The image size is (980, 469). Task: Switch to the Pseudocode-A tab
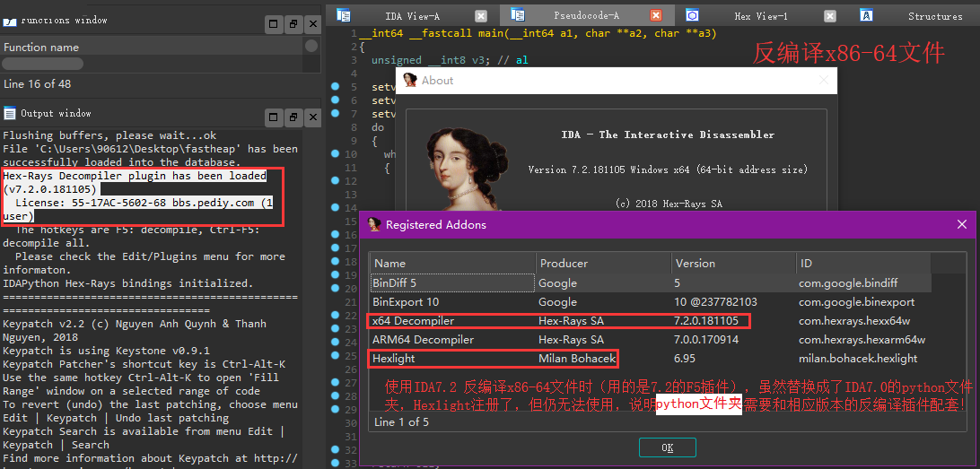coord(586,15)
